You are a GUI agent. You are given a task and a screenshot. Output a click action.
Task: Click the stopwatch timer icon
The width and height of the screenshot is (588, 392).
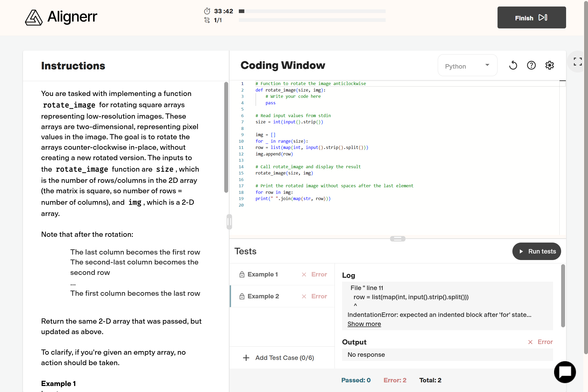pos(207,11)
